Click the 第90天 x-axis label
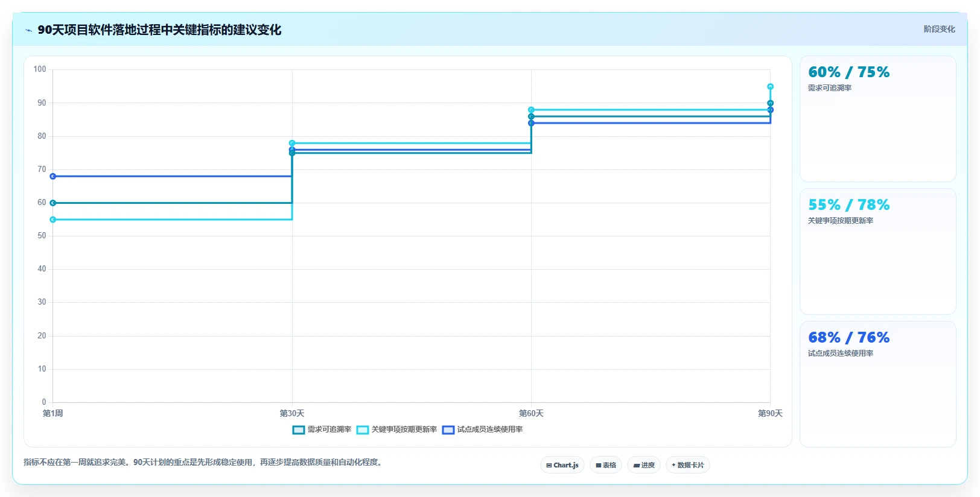The image size is (980, 497). click(x=770, y=413)
